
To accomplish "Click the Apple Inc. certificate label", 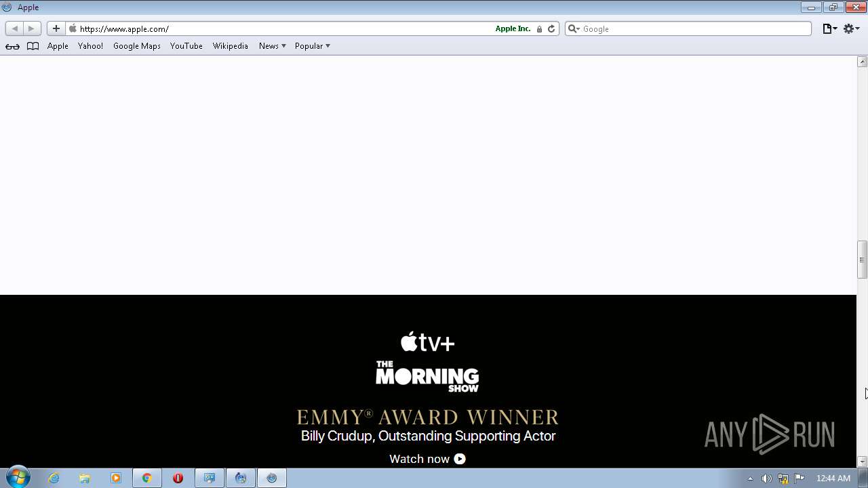I will point(513,28).
